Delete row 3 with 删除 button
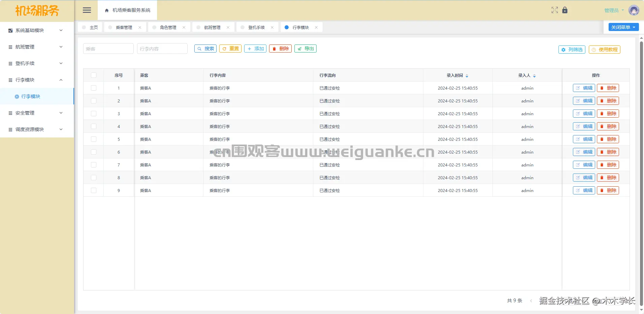The height and width of the screenshot is (314, 644). coord(608,114)
